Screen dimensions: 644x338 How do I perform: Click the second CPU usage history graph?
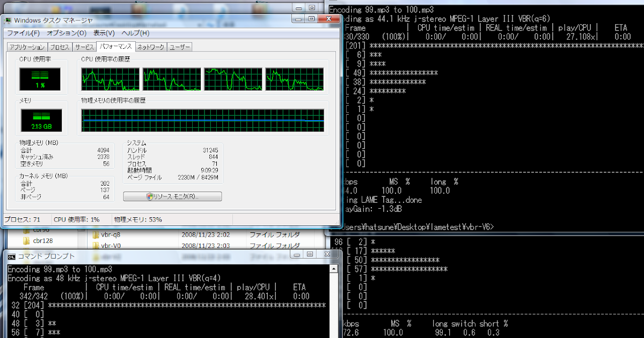pyautogui.click(x=172, y=79)
